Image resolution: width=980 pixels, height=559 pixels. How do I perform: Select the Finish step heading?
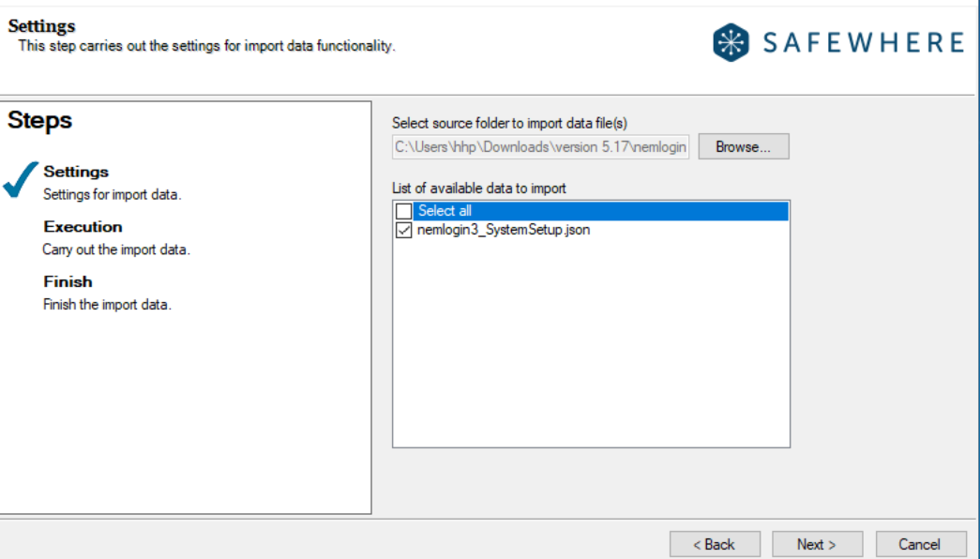point(68,281)
